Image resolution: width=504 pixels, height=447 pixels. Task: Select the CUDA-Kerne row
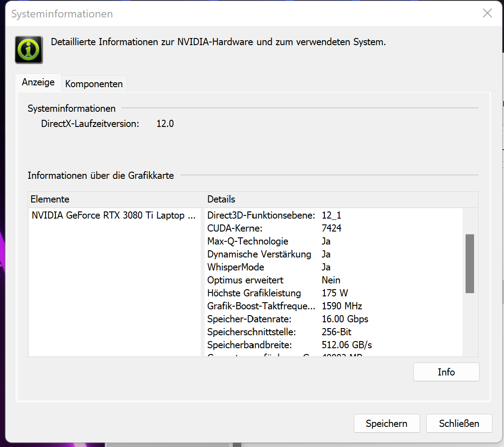(x=274, y=228)
